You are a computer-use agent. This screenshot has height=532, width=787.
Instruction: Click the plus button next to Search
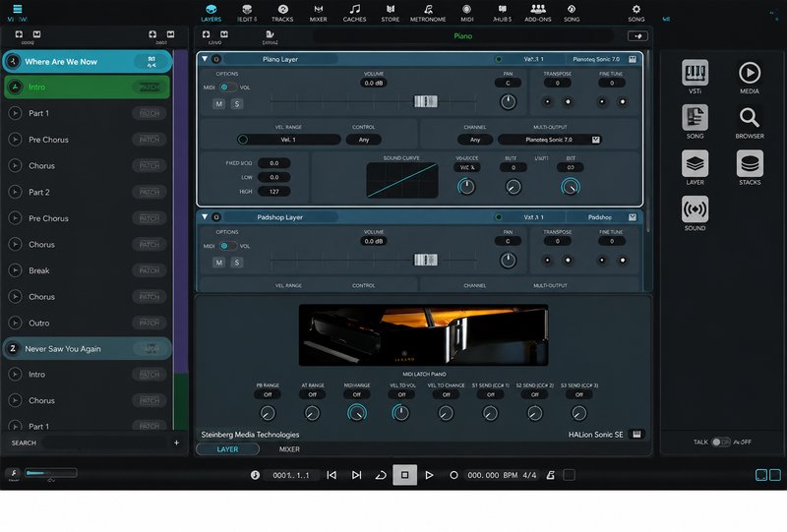pos(176,443)
